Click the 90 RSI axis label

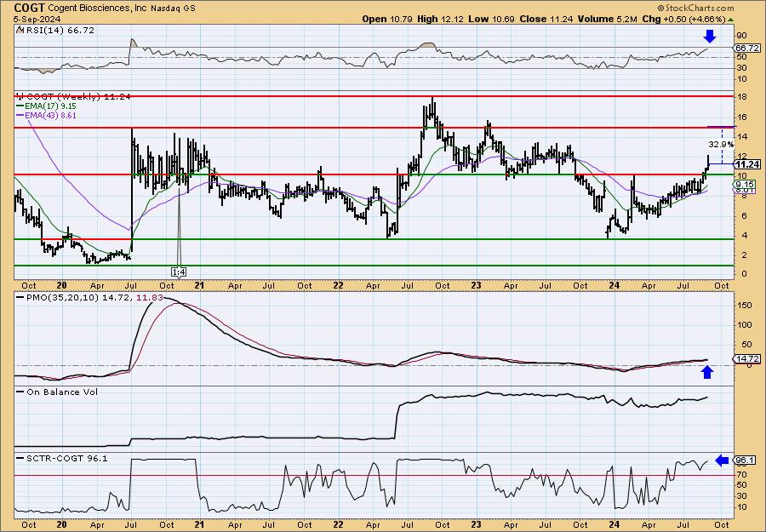point(742,35)
